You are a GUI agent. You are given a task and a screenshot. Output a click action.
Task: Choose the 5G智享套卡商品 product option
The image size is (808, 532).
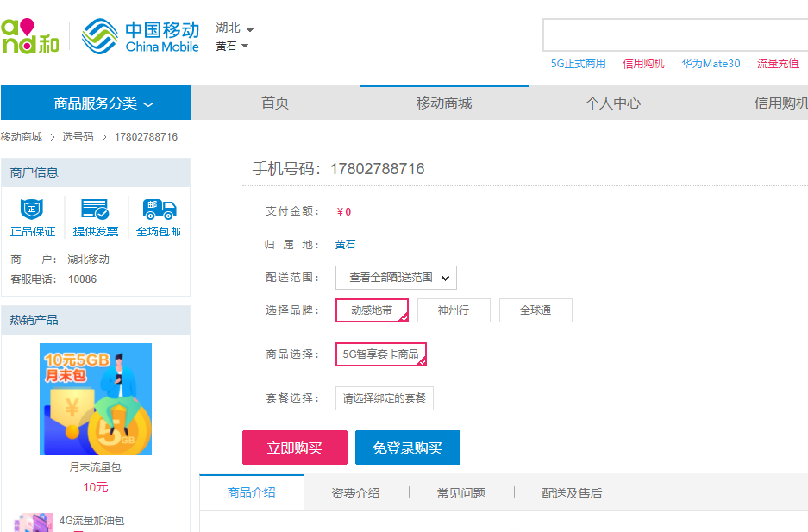[380, 354]
